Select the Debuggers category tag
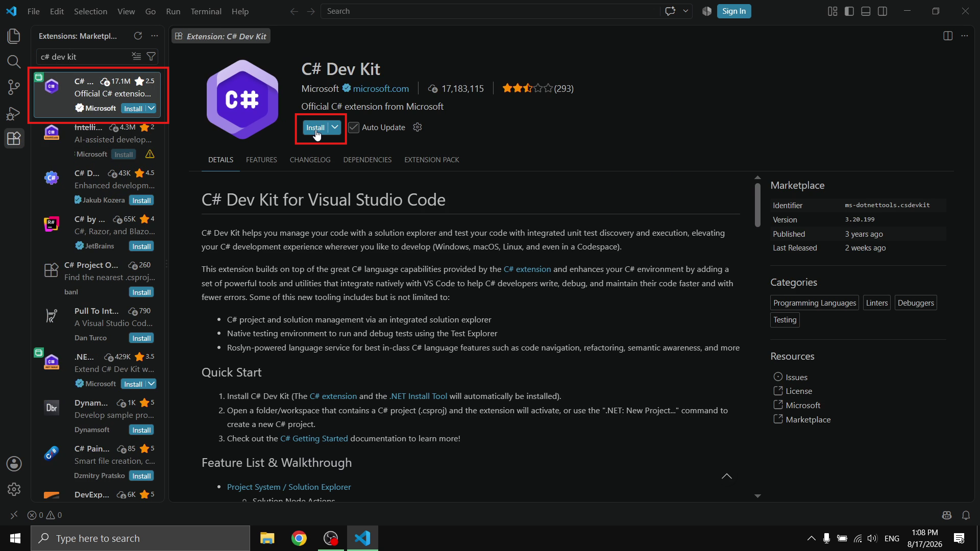 pyautogui.click(x=916, y=303)
